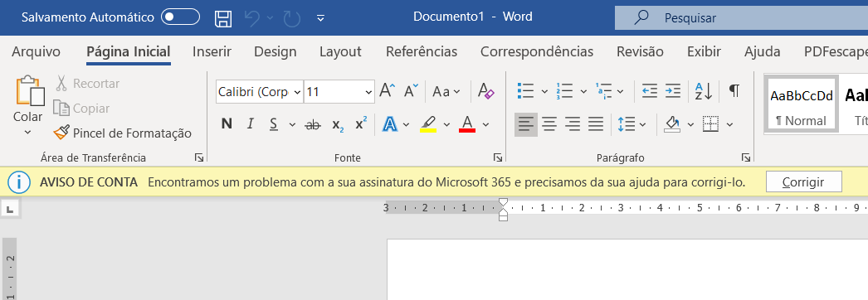Toggle the Salvamento Automático switch

(x=180, y=17)
